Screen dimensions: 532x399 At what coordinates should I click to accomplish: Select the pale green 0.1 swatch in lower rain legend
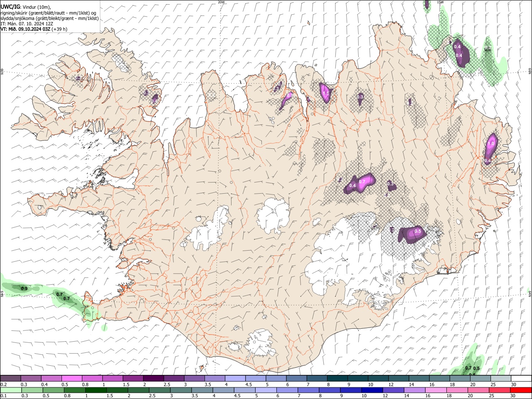11,390
